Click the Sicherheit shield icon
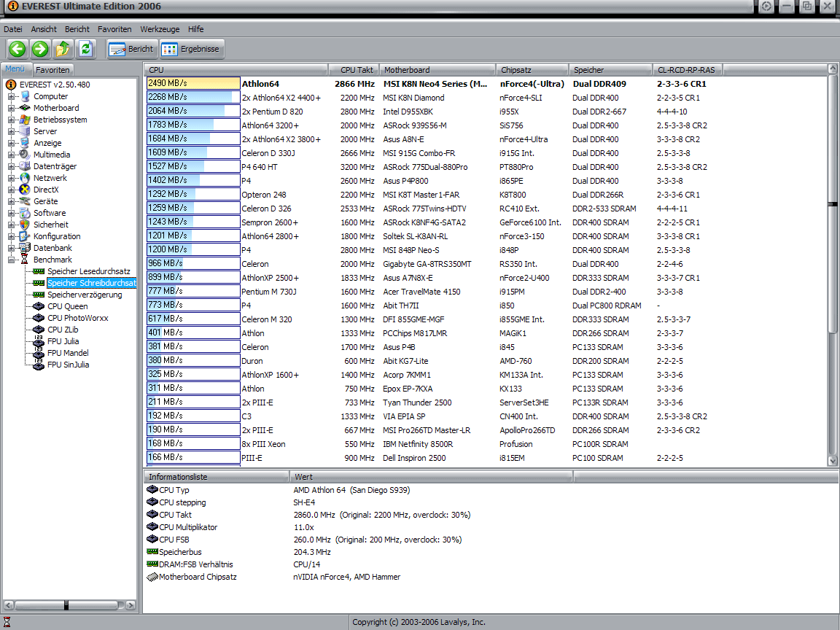Screen dimensions: 840x630 [x=25, y=225]
